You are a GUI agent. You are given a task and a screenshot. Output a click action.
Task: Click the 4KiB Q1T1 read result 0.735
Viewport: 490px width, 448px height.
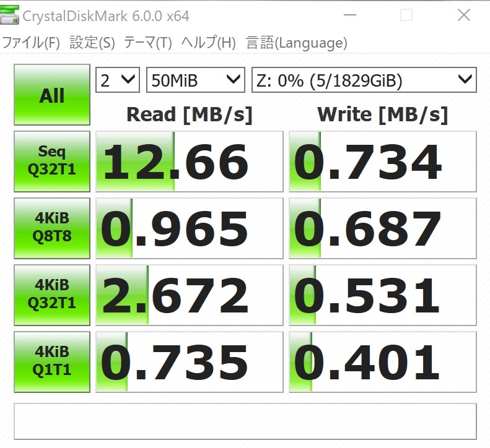[190, 362]
